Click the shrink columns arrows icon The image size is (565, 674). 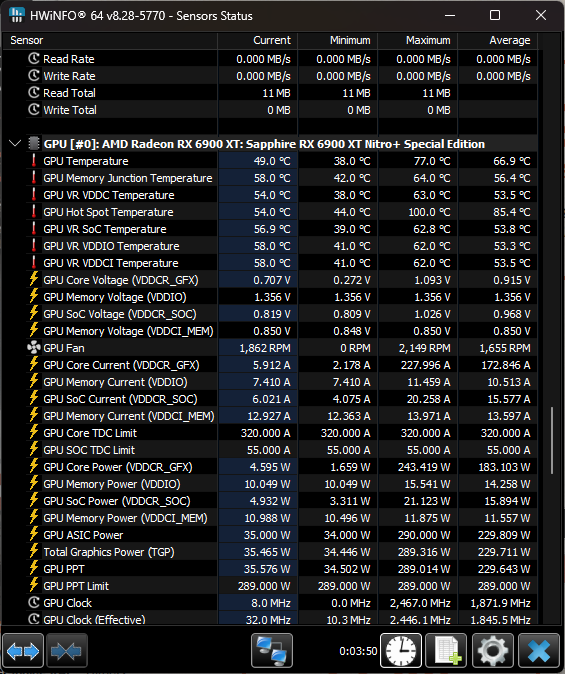(x=67, y=651)
